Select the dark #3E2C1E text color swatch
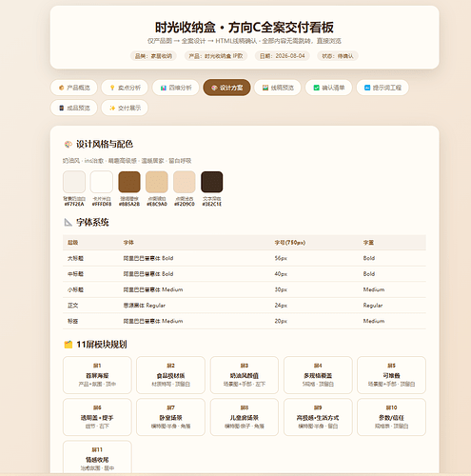Viewport: 471px width, 476px height. point(212,182)
